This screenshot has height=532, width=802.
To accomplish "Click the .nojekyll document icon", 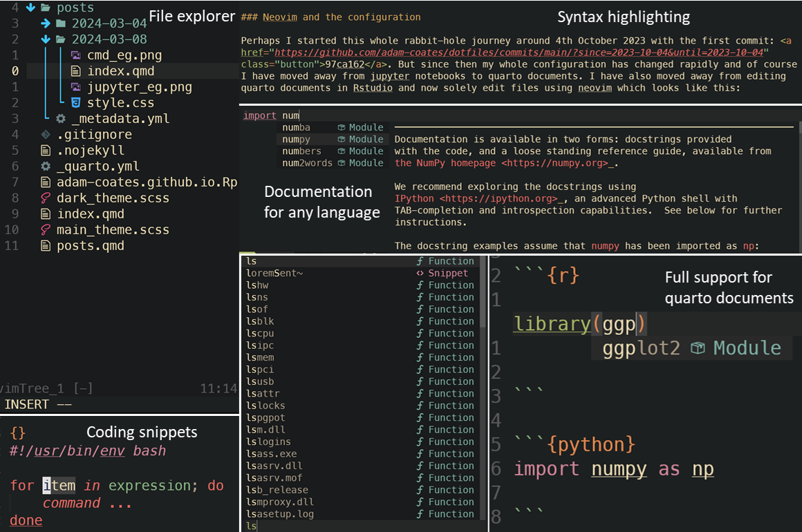I will pos(46,150).
